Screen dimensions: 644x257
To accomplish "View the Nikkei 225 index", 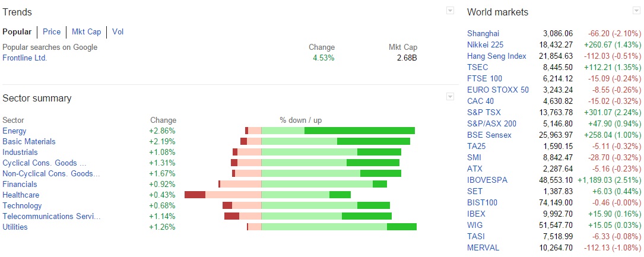I will tap(485, 45).
